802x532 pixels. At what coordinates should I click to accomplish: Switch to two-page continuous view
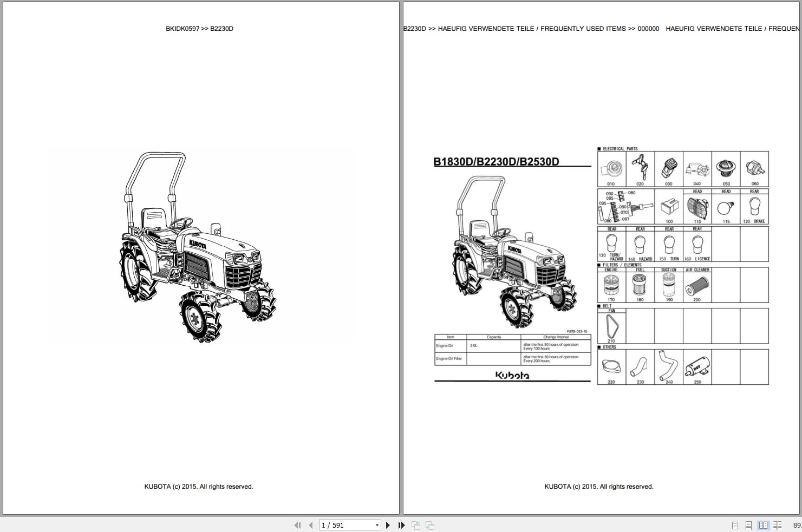pyautogui.click(x=777, y=525)
